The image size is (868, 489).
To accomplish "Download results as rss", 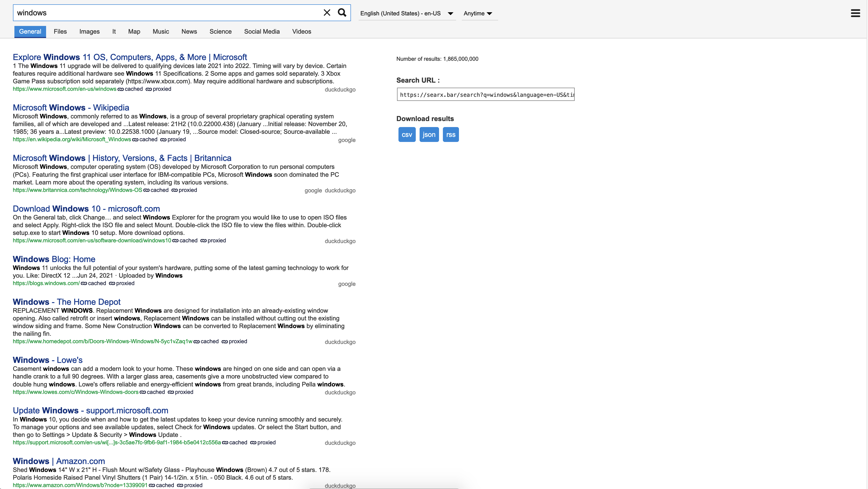I will (451, 134).
